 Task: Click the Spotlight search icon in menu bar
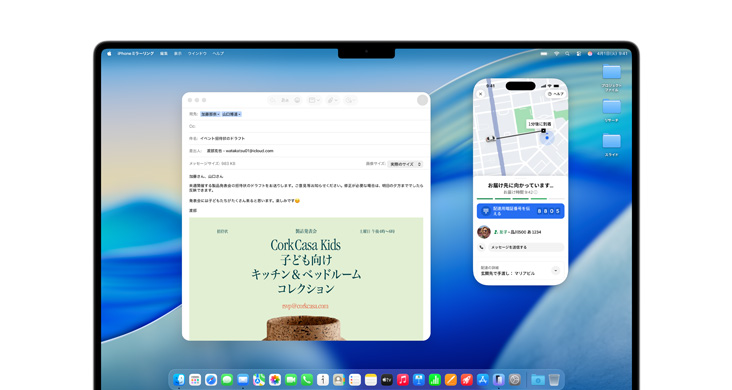(x=568, y=54)
